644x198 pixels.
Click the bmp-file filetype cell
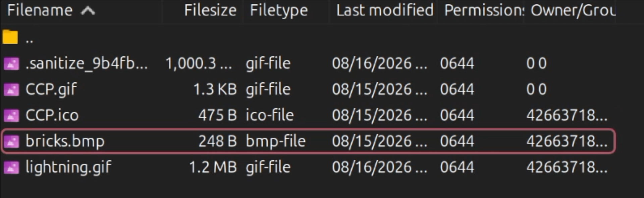coord(276,141)
